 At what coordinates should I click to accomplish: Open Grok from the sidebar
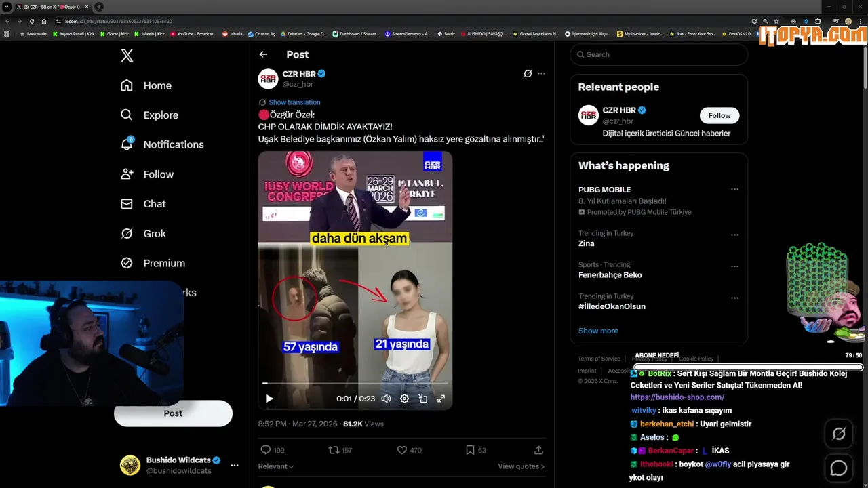coord(143,233)
